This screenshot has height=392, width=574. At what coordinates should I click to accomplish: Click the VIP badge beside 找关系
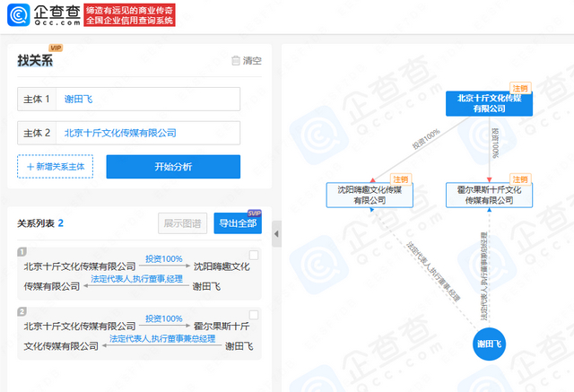[56, 48]
